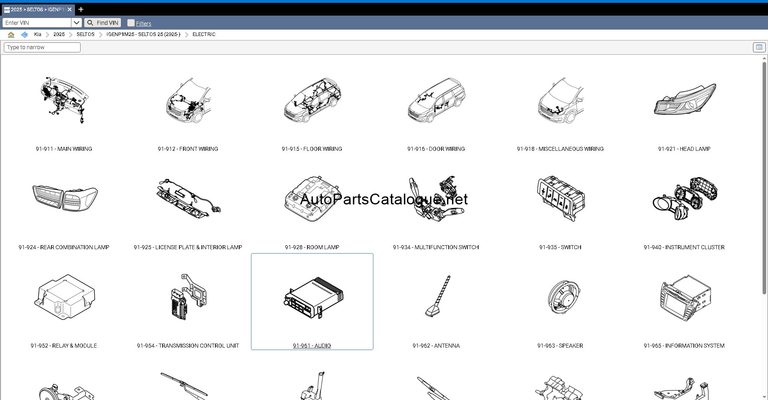This screenshot has width=768, height=400.
Task: Click 91-925 - LICENSE PLATE & INTERIOR LAMP label
Action: pyautogui.click(x=188, y=247)
